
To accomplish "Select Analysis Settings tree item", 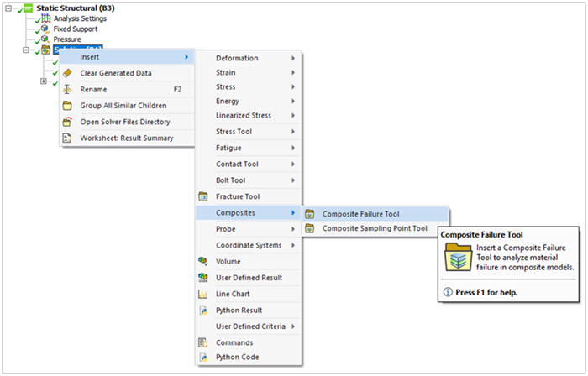I will (80, 18).
